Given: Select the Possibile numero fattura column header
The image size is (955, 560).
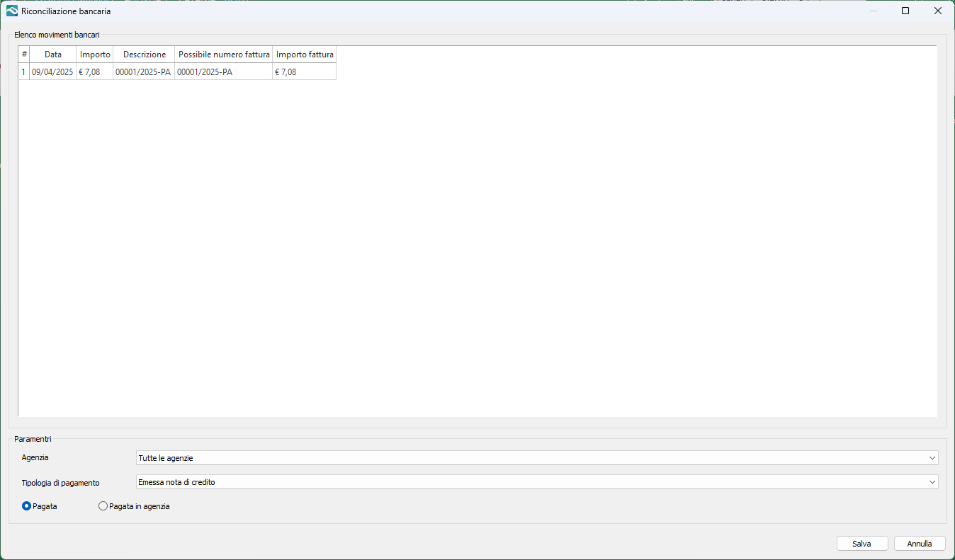Looking at the screenshot, I should tap(224, 55).
